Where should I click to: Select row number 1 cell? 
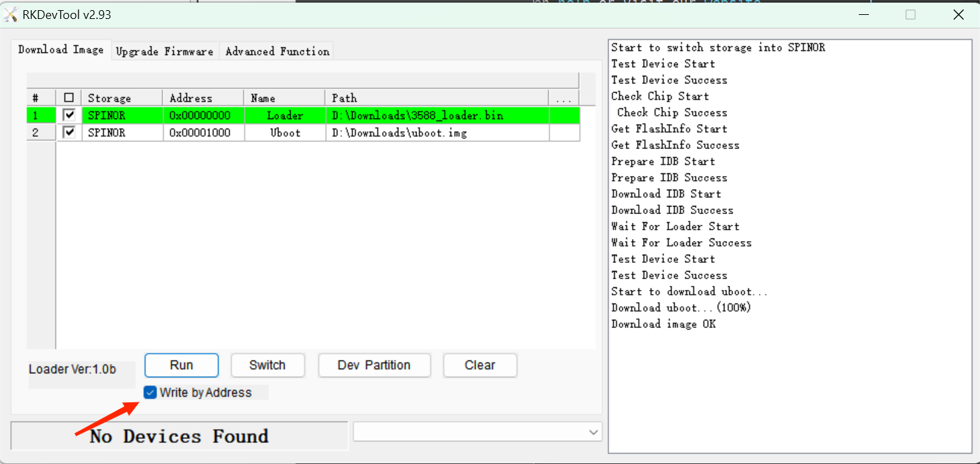[41, 115]
